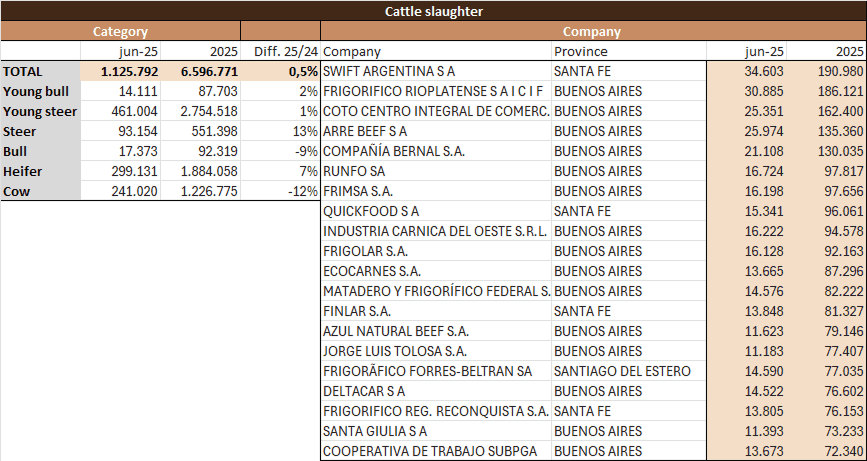Select FRIGORIFICO REG. RECONQUISTA S.A. cell
This screenshot has width=867, height=461.
point(436,411)
